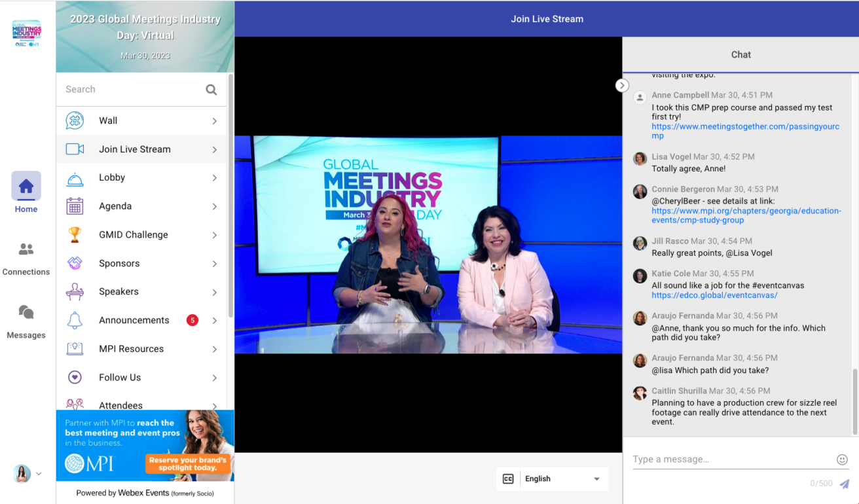Click Caitlin Shurilla's profile avatar
859x504 pixels.
tap(640, 393)
